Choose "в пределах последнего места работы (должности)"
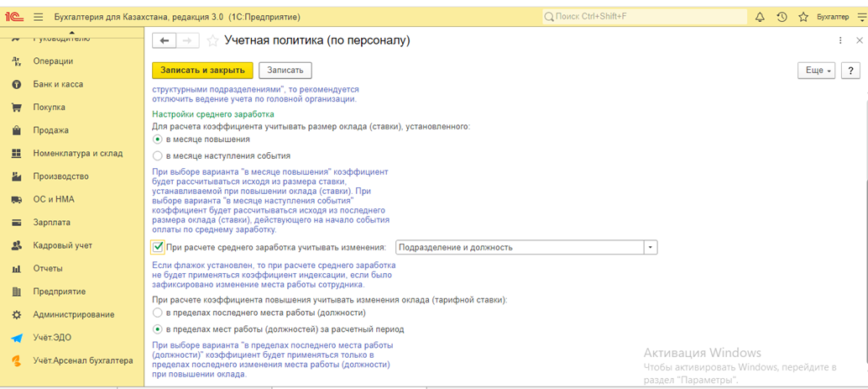The height and width of the screenshot is (389, 868). tap(158, 313)
